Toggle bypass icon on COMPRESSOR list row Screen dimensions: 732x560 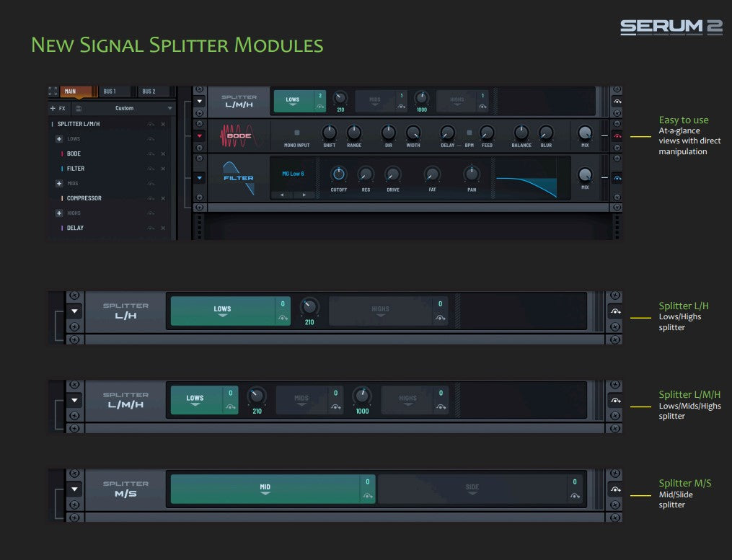coord(151,198)
